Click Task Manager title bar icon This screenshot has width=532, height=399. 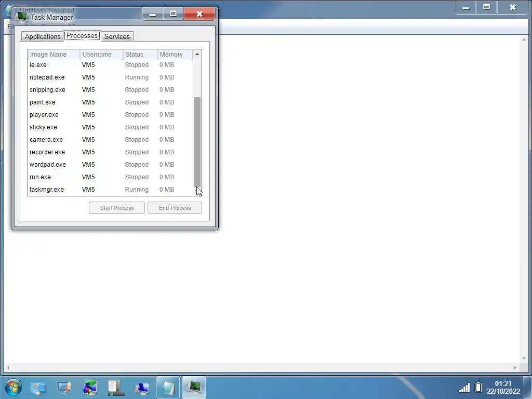(x=22, y=17)
